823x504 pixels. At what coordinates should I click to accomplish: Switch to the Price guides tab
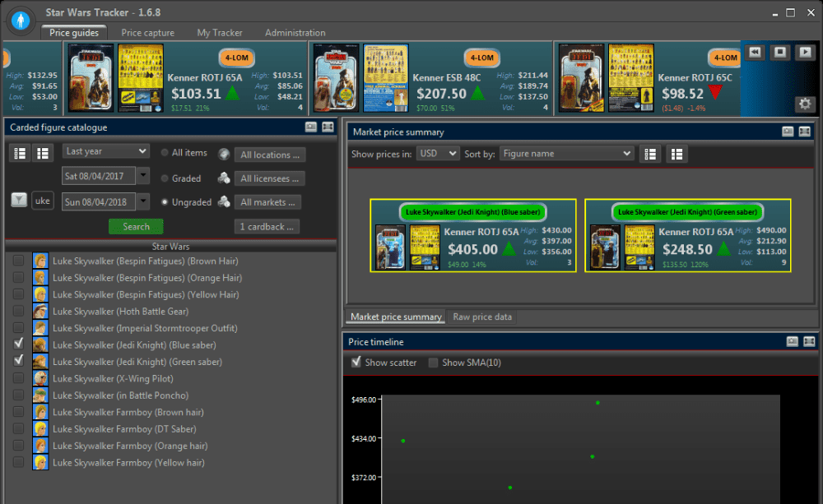[x=74, y=33]
